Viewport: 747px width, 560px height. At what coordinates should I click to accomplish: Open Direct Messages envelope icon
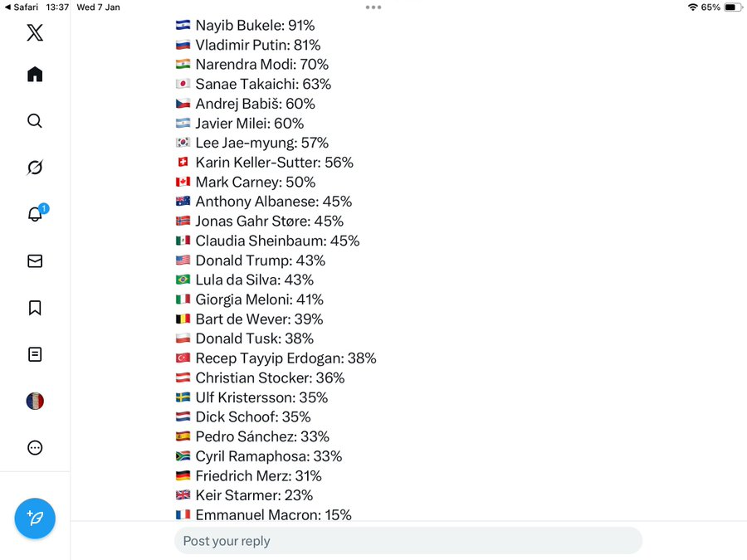(x=35, y=261)
